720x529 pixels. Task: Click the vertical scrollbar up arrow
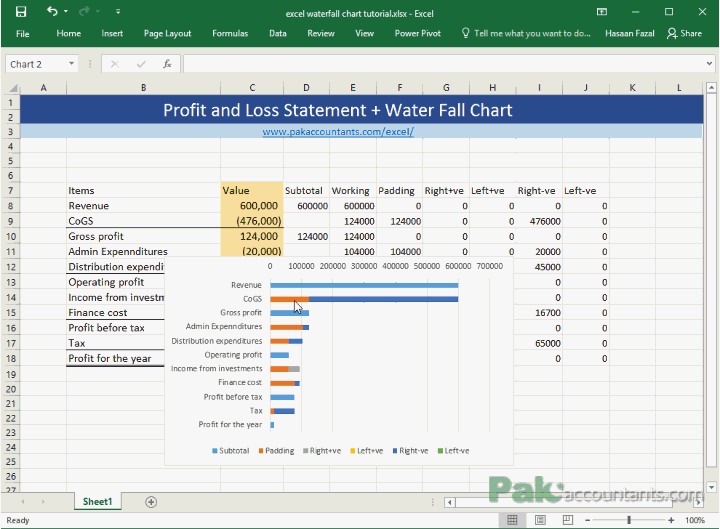[x=711, y=87]
